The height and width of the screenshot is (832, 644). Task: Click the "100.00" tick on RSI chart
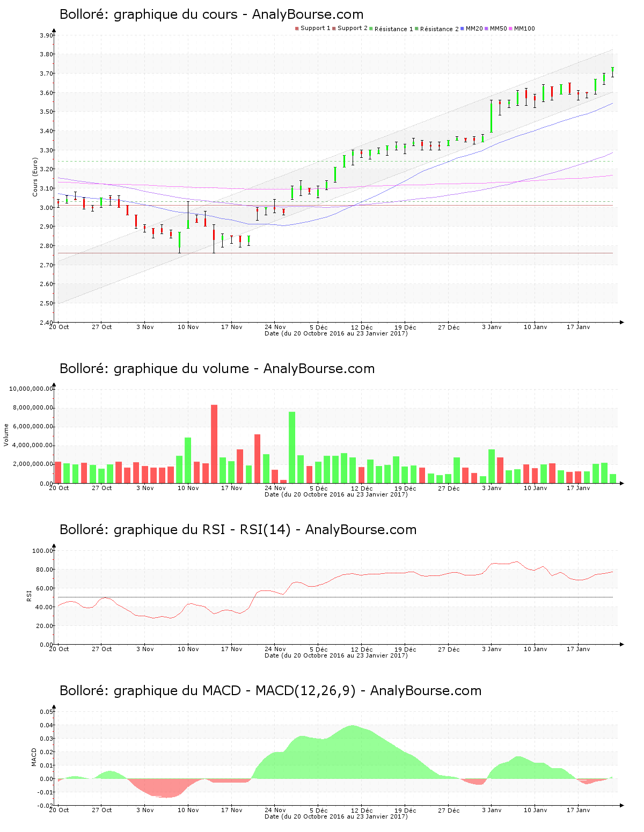coord(43,551)
